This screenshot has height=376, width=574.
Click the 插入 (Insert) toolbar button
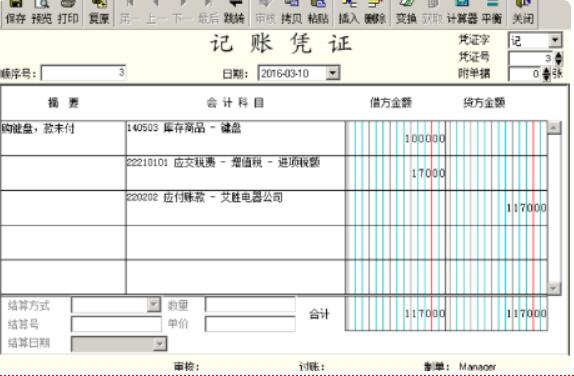click(348, 12)
